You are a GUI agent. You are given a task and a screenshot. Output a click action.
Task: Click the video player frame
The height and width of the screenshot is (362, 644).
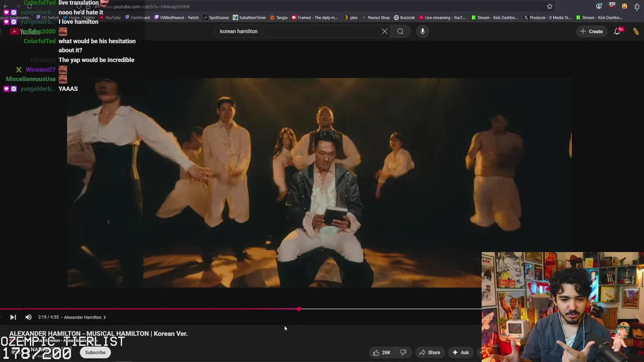pos(319,183)
